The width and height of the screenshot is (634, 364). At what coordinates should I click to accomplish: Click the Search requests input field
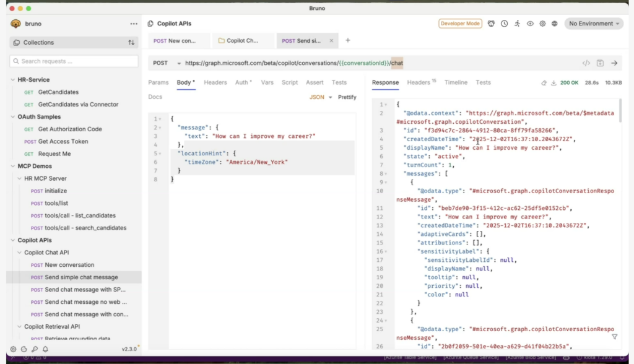(x=74, y=61)
